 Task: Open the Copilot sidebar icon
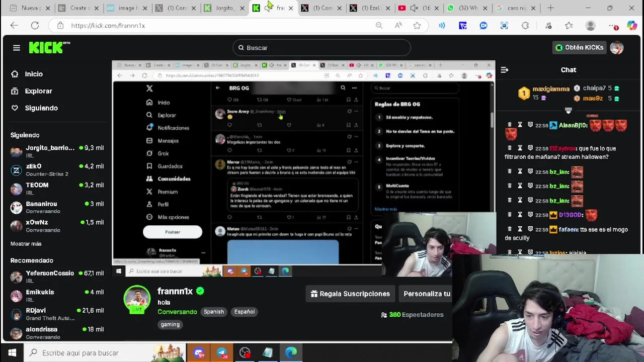632,26
